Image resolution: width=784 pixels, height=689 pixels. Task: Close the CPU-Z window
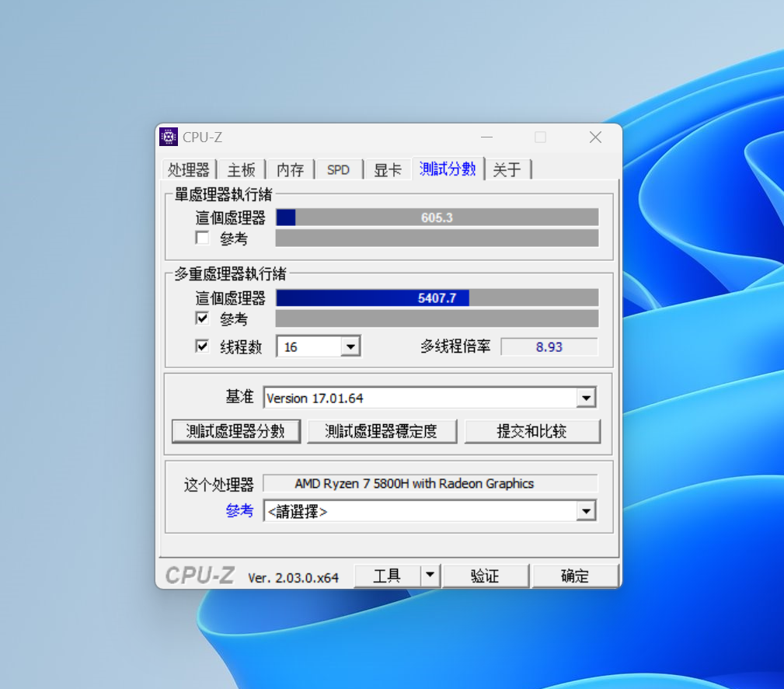coord(595,137)
